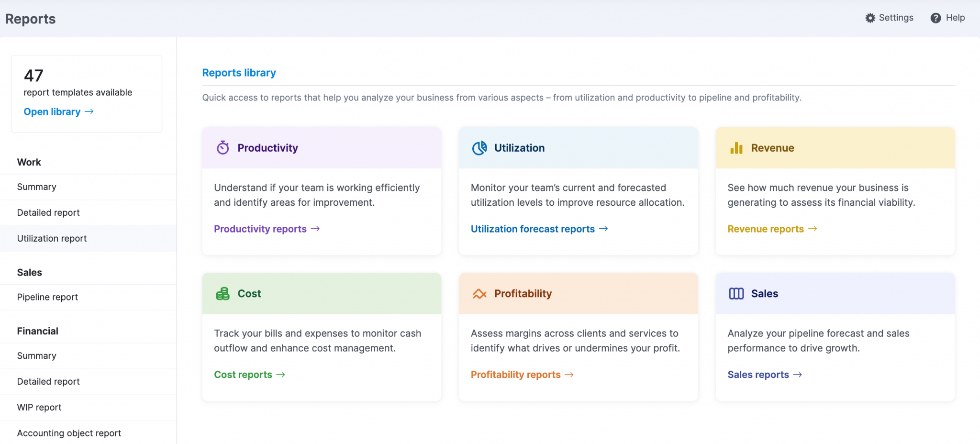Open Settings via the gear icon
The image size is (980, 444).
[871, 18]
